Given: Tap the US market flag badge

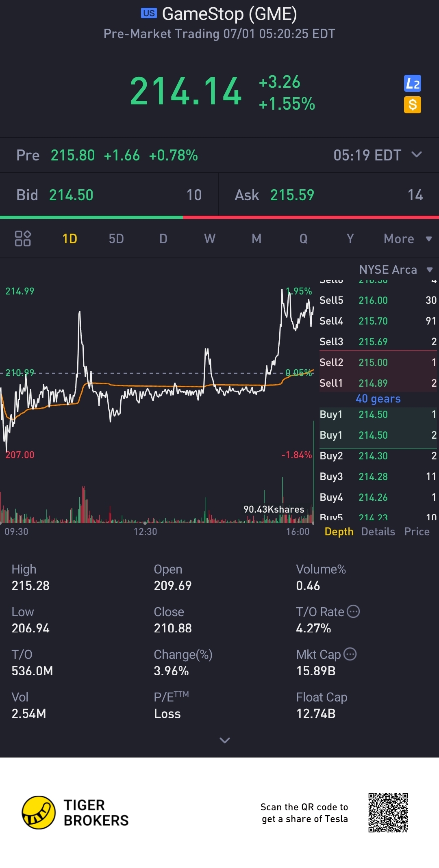Looking at the screenshot, I should pyautogui.click(x=149, y=13).
